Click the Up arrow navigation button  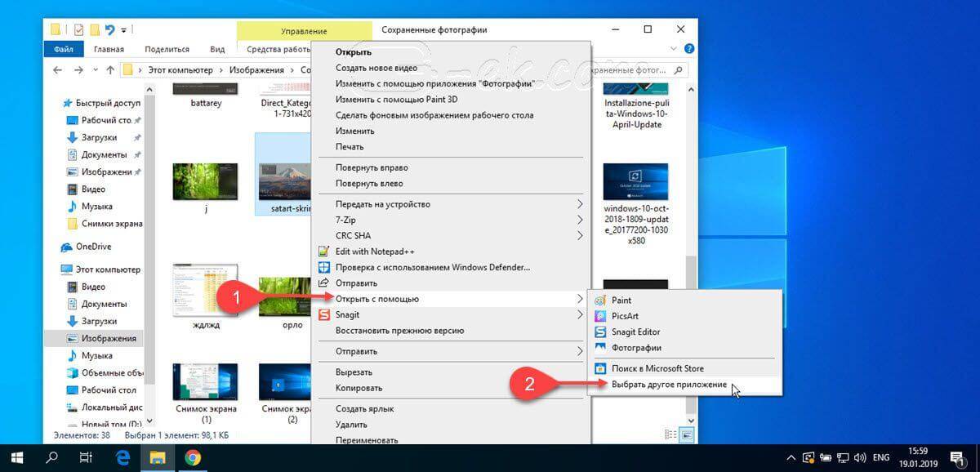[110, 70]
